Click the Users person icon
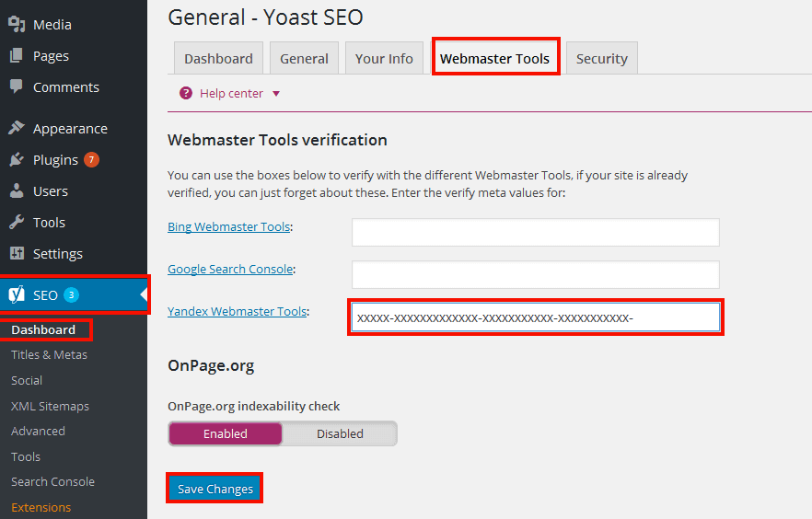Viewport: 812px width, 519px height. pos(17,190)
